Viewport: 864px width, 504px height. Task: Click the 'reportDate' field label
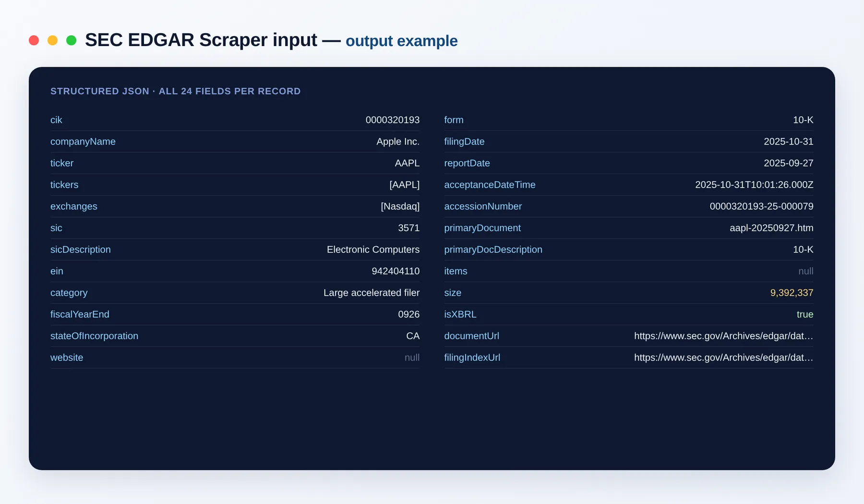click(x=467, y=163)
